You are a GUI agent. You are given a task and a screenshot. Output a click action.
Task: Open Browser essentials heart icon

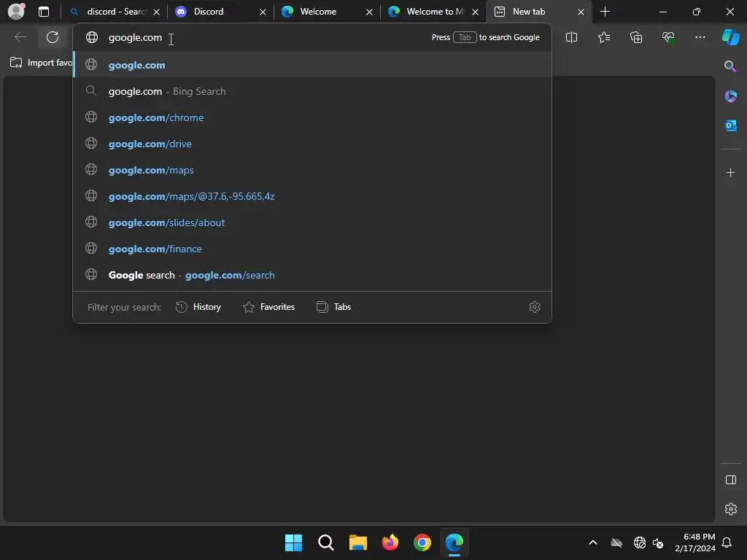click(668, 37)
